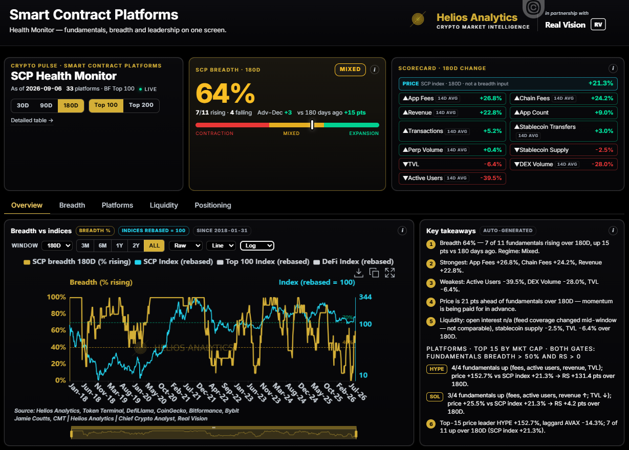Click the App Fees scorecard cell
The width and height of the screenshot is (629, 450).
coord(452,98)
